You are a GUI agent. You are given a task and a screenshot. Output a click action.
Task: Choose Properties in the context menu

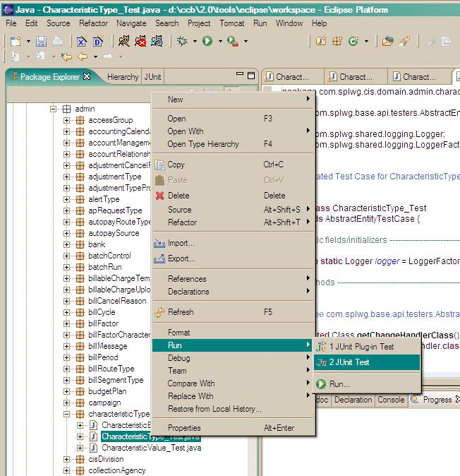click(x=233, y=428)
